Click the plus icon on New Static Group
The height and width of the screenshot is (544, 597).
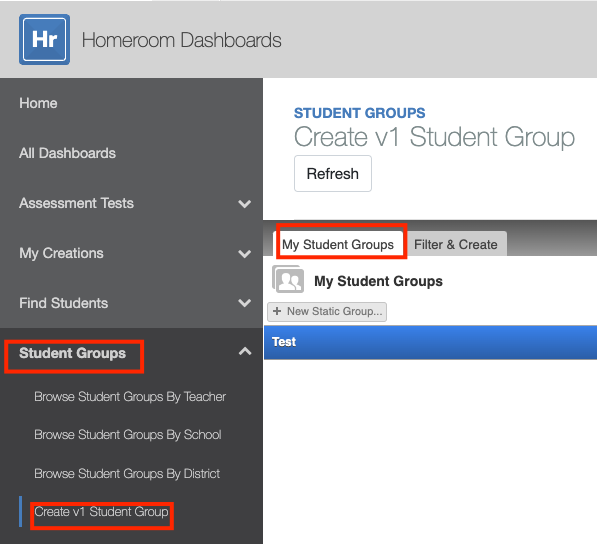(277, 311)
